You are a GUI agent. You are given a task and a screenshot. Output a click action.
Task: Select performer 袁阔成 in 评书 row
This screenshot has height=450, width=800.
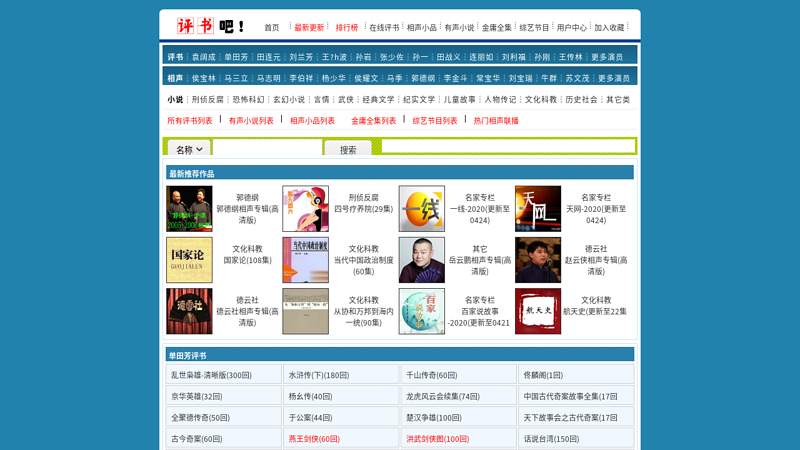(204, 57)
